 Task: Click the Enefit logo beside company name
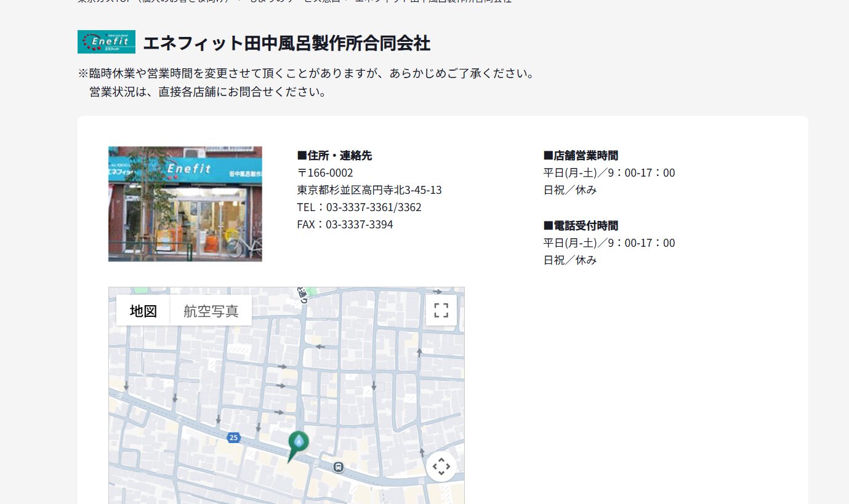pos(107,42)
